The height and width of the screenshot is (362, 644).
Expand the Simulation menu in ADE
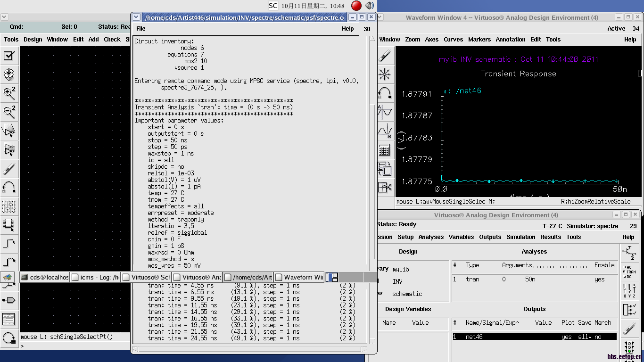pyautogui.click(x=520, y=237)
